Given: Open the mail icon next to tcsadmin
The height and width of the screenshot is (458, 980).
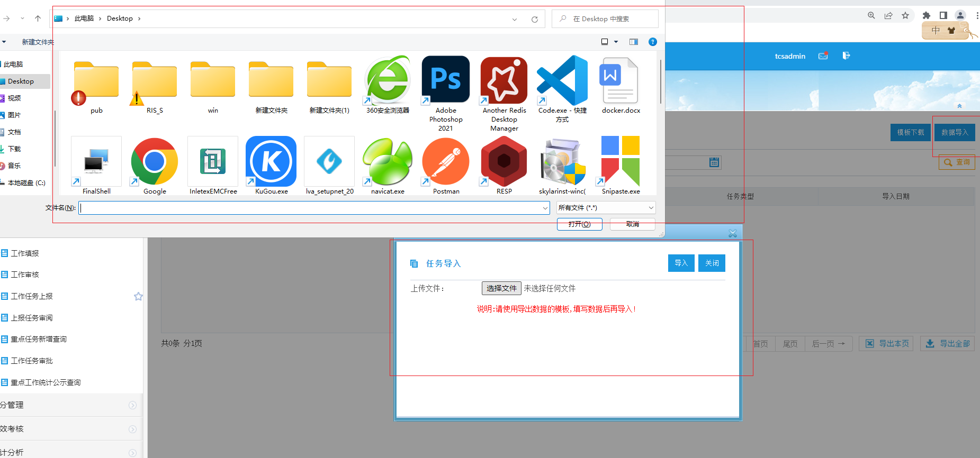Looking at the screenshot, I should coord(823,56).
